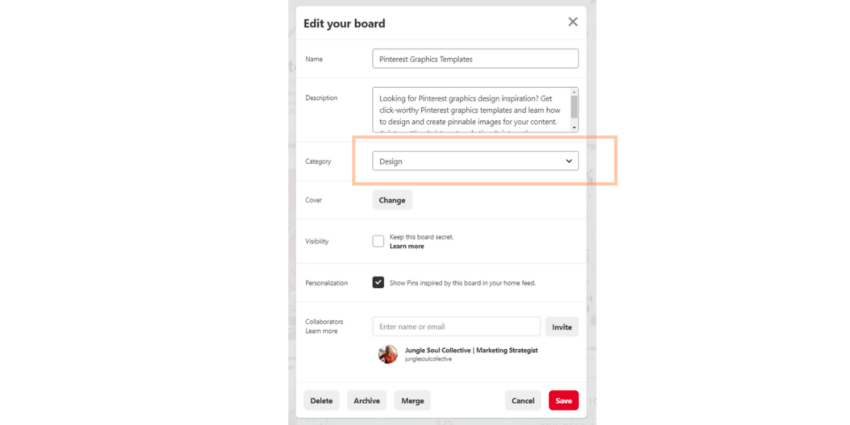Enable the Keep this board secret checkbox
Viewport: 850px width, 425px height.
tap(378, 241)
